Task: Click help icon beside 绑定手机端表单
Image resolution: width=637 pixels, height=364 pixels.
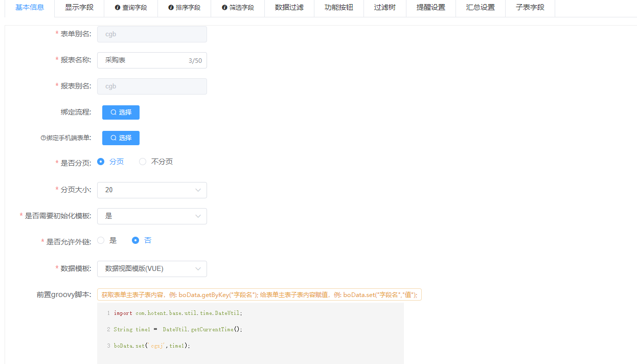Action: click(43, 138)
